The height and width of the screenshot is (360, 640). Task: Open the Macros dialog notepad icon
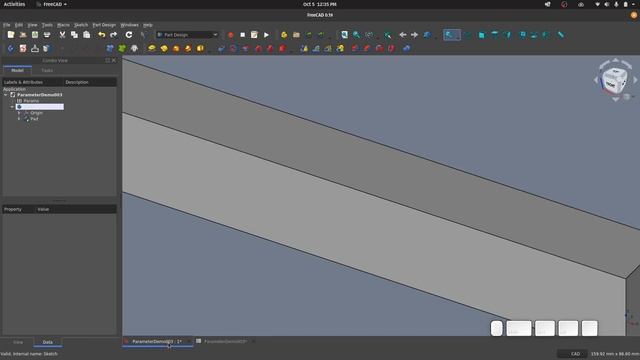coord(254,35)
